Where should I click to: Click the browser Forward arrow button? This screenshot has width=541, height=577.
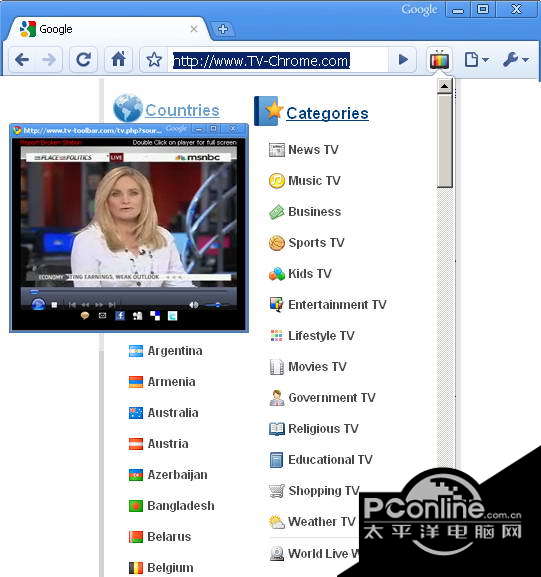49,59
